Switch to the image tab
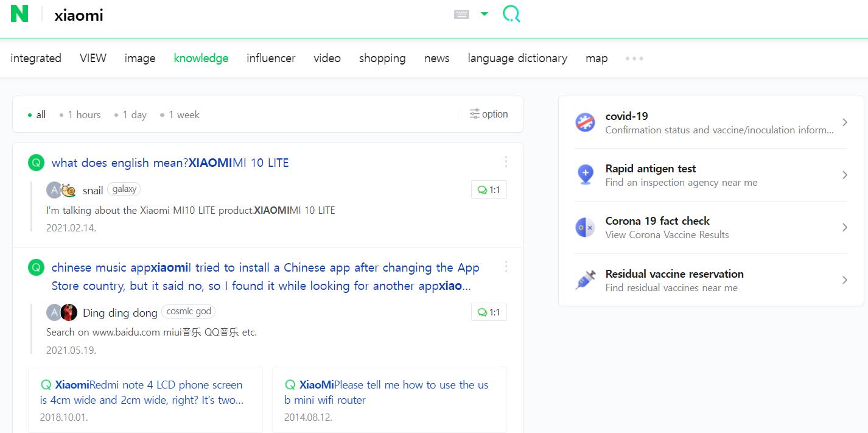 pos(140,58)
